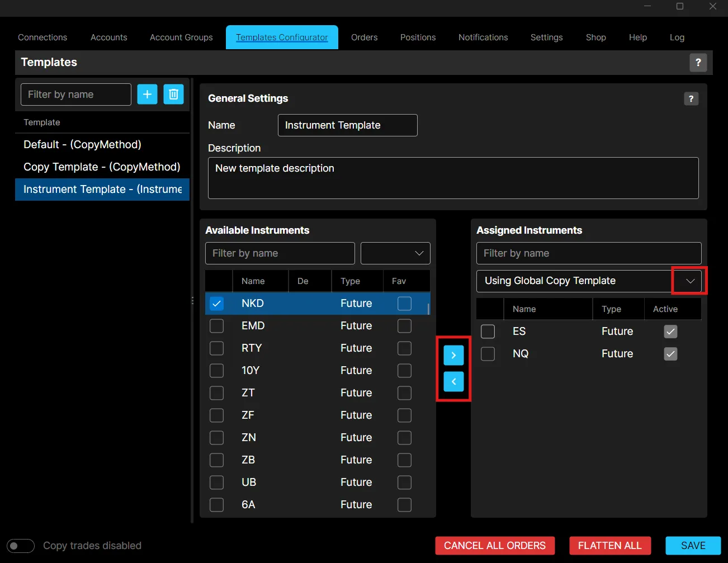Viewport: 728px width, 563px height.
Task: Open the Connections tab
Action: 42,37
